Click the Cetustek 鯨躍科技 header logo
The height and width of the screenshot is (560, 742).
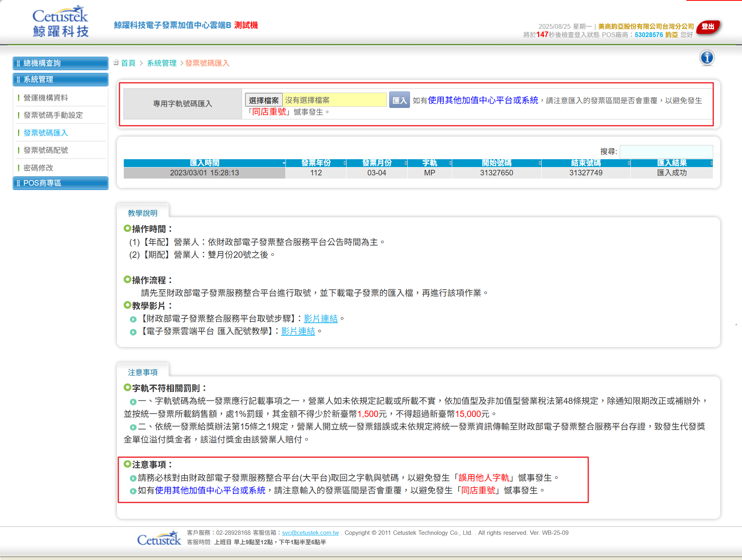(x=60, y=22)
